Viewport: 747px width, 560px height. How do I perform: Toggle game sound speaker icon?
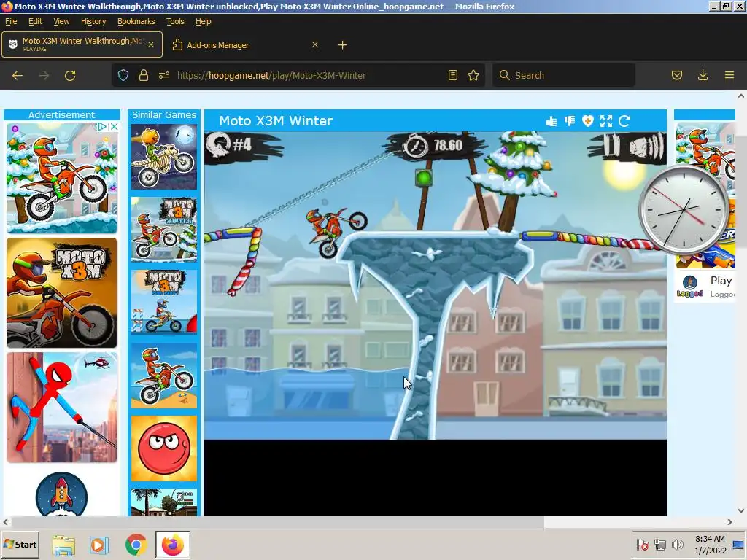(646, 147)
